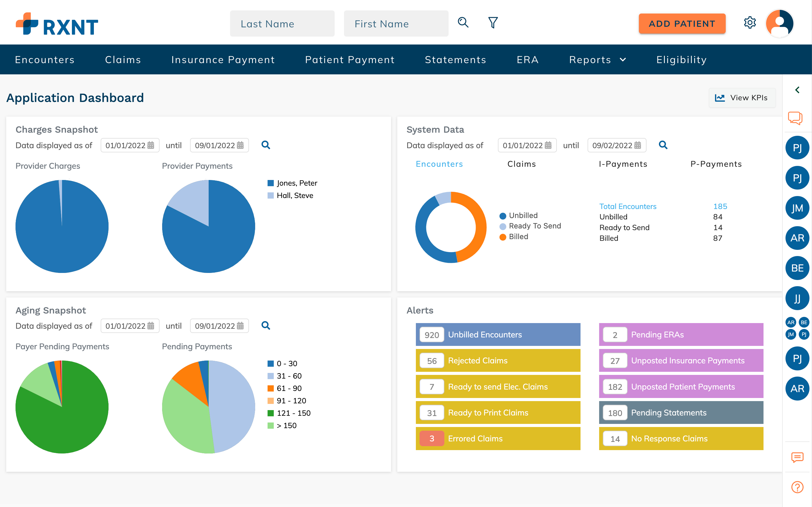Click the 61 - 90 orange legend swatch
Image resolution: width=812 pixels, height=507 pixels.
pos(270,388)
